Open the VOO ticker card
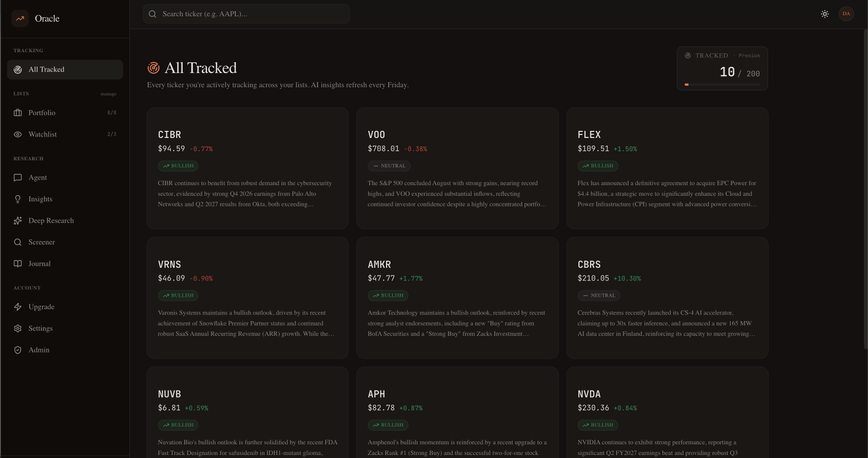The height and width of the screenshot is (458, 868). pos(458,168)
